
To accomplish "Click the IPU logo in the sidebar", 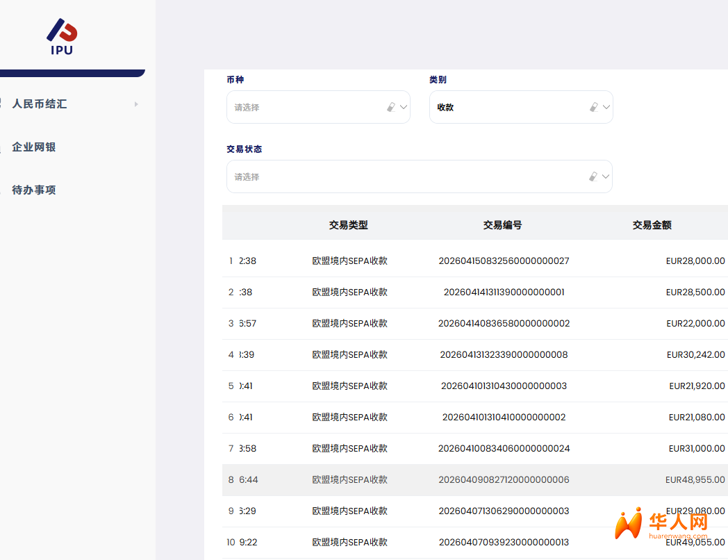I will pyautogui.click(x=62, y=36).
